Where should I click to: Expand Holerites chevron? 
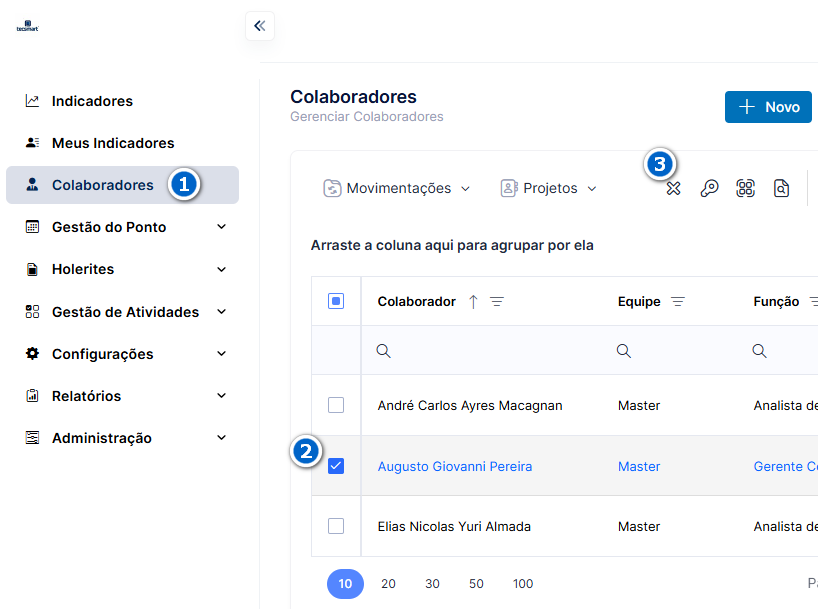pos(222,269)
